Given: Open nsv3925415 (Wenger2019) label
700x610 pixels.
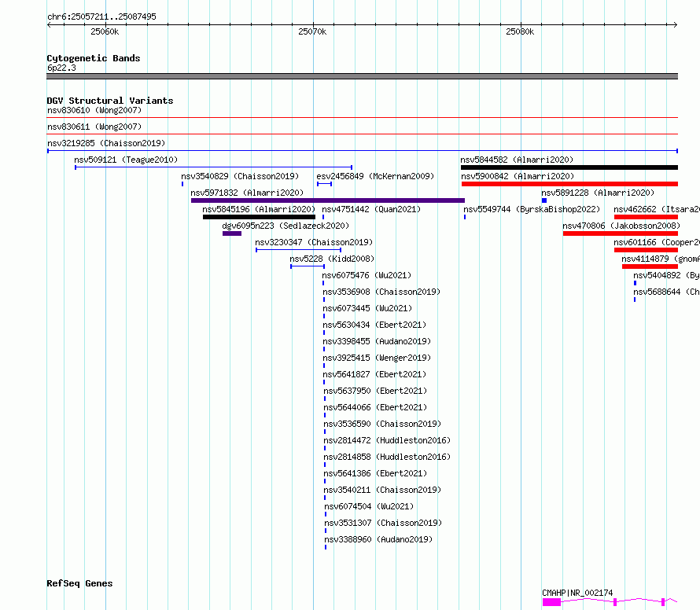Looking at the screenshot, I should click(377, 358).
